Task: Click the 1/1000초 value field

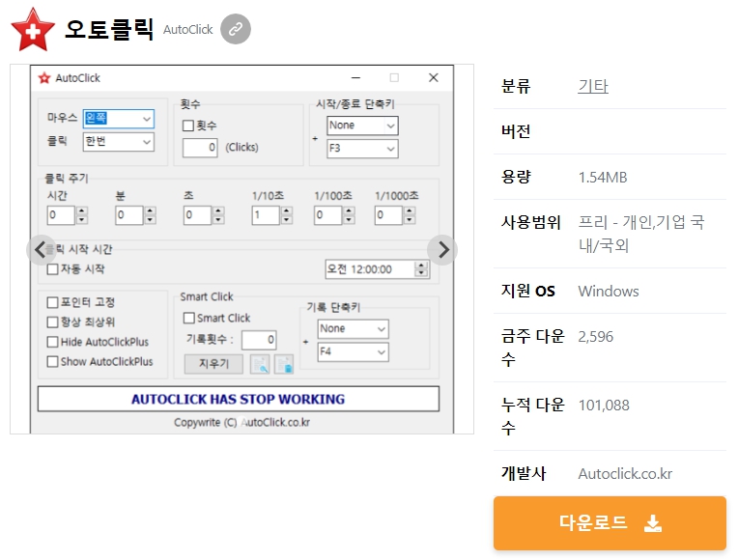Action: tap(388, 215)
